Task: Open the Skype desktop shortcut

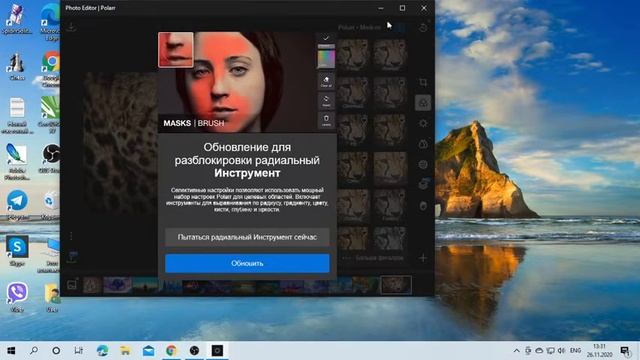Action: point(17,251)
